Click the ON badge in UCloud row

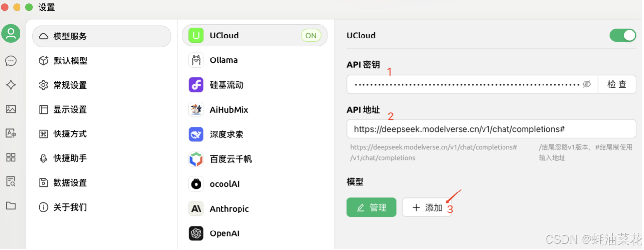coord(311,36)
